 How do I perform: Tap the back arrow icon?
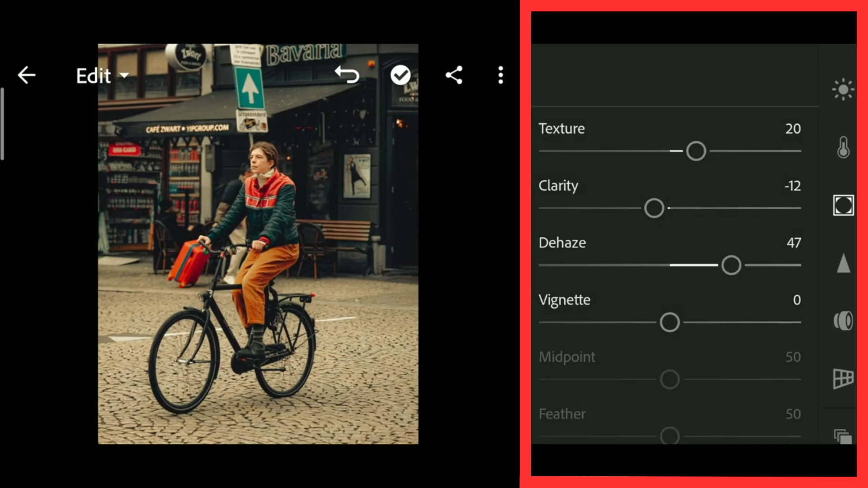(x=26, y=75)
